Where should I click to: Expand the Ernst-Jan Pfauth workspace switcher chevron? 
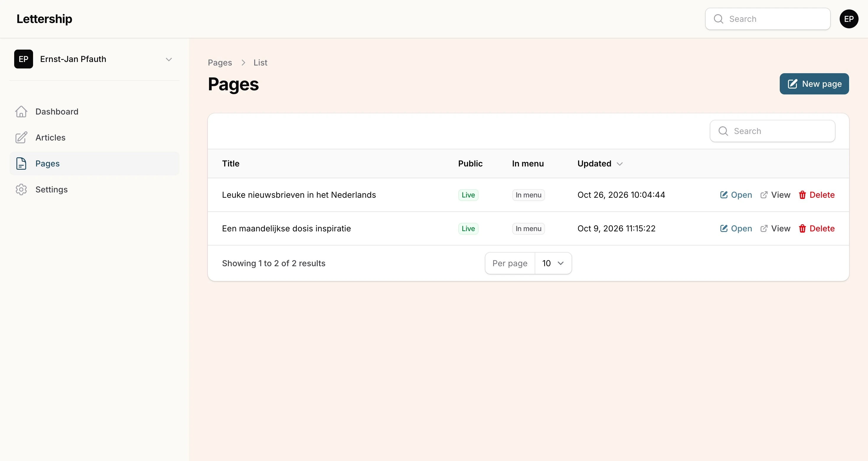[169, 59]
